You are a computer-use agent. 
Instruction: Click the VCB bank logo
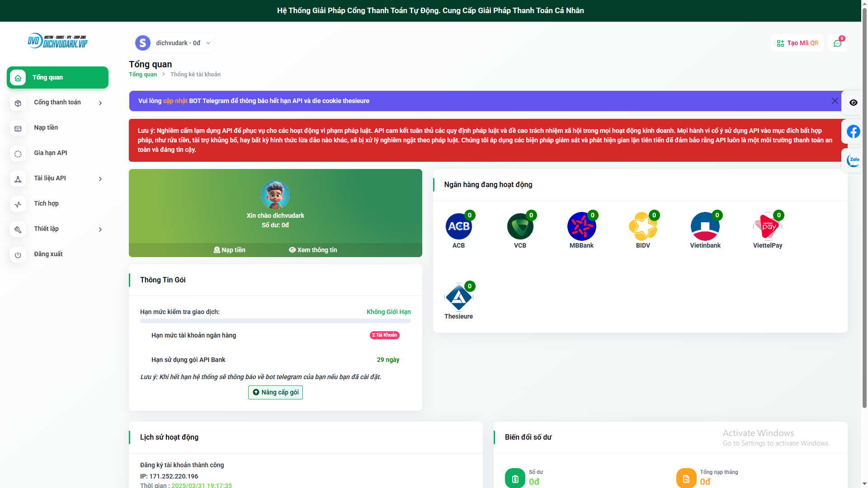coord(520,226)
